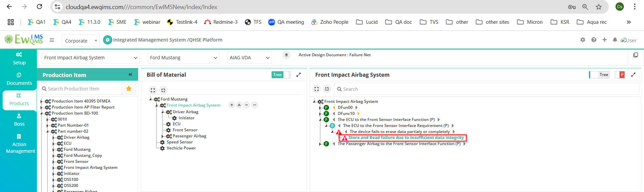Expand all nodes in Bill of Material
The width and height of the screenshot is (644, 192).
pos(153,90)
